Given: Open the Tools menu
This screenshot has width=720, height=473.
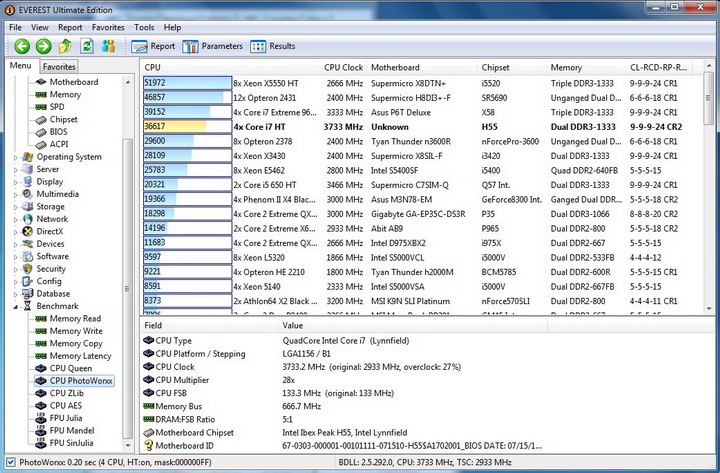Looking at the screenshot, I should (144, 28).
